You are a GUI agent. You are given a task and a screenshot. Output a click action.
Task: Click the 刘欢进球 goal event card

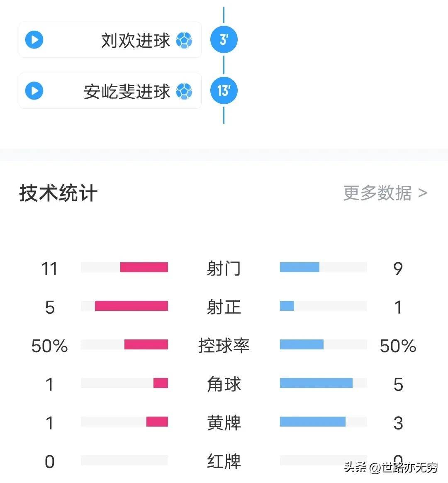click(x=110, y=40)
